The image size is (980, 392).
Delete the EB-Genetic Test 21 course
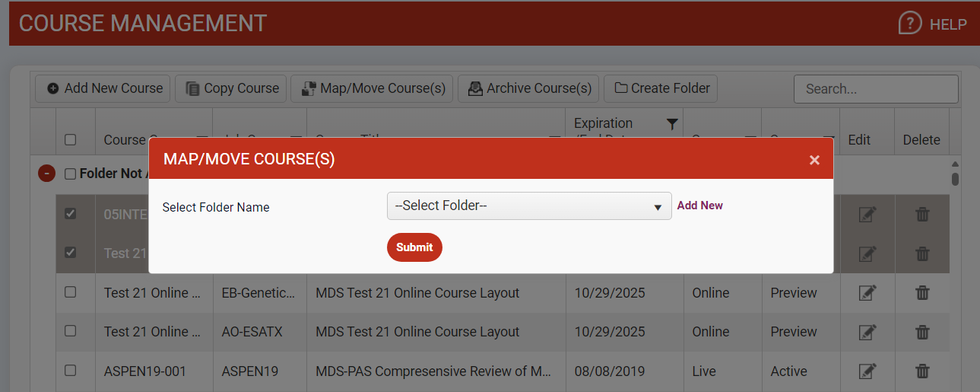click(922, 293)
